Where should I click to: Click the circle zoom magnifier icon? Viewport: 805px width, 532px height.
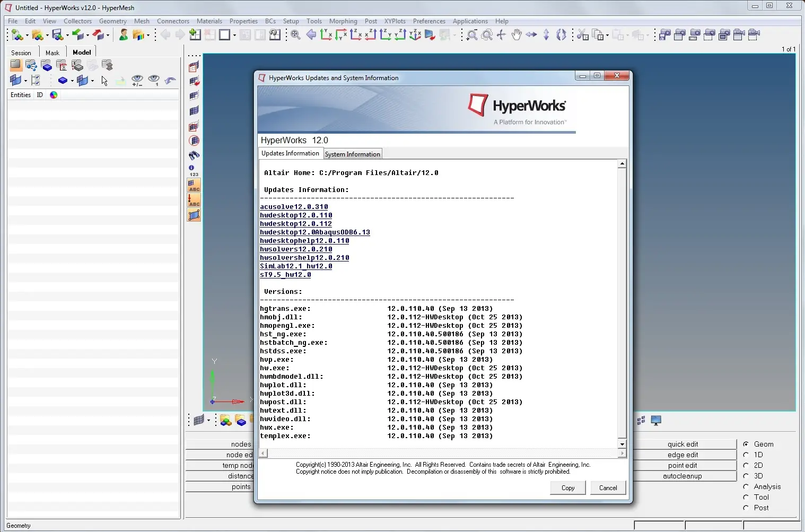(x=487, y=35)
